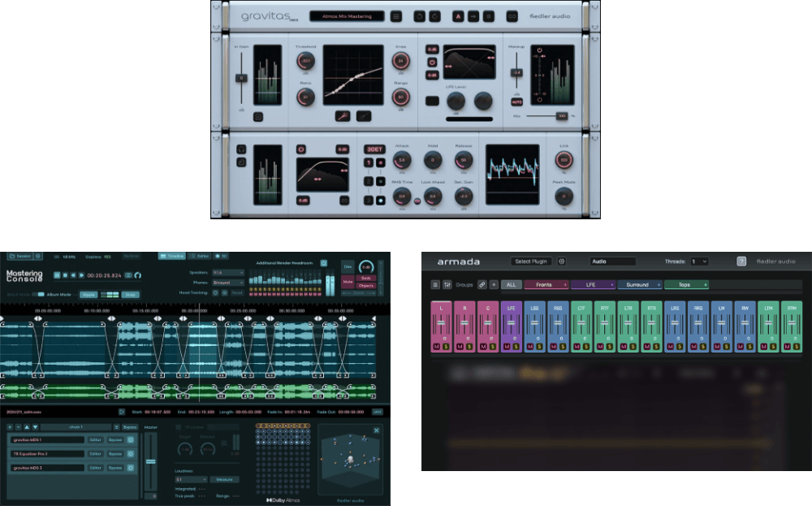Skip to previous track in Mastering Console
Viewport: 812px width, 506px height.
[74, 275]
